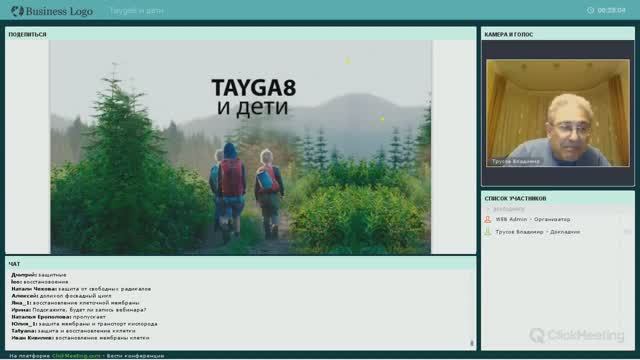Click the TAYGA8 и дети presentation slide
Image resolution: width=640 pixels, height=360 pixels.
[241, 147]
